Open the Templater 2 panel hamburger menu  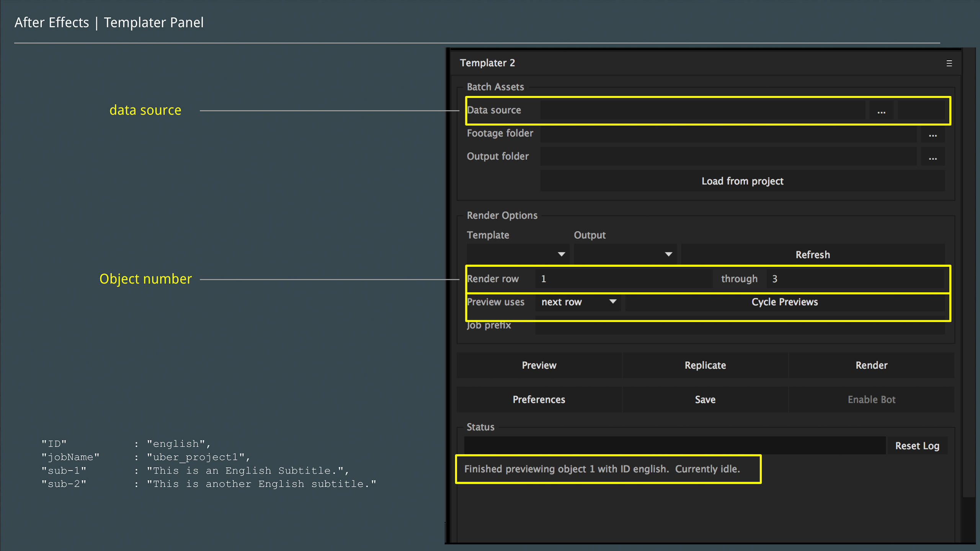click(949, 63)
